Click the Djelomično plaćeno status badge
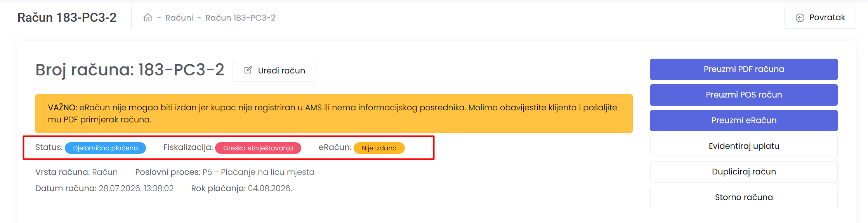This screenshot has width=868, height=223. [105, 148]
